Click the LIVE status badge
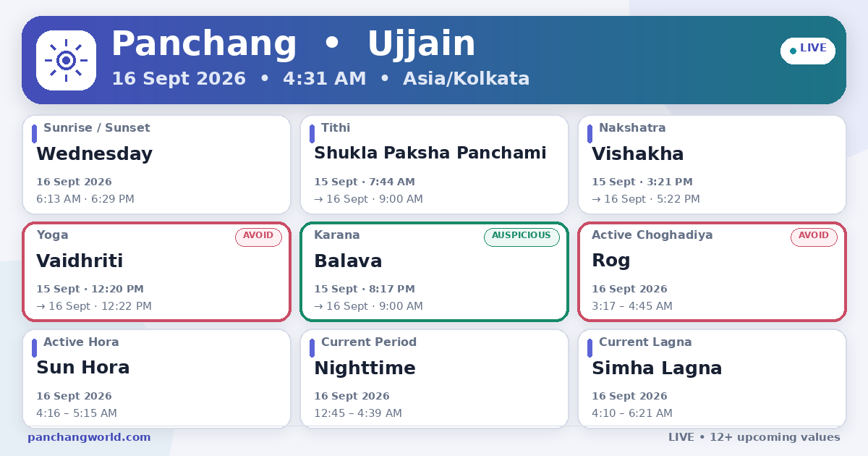The height and width of the screenshot is (456, 868). (x=808, y=51)
